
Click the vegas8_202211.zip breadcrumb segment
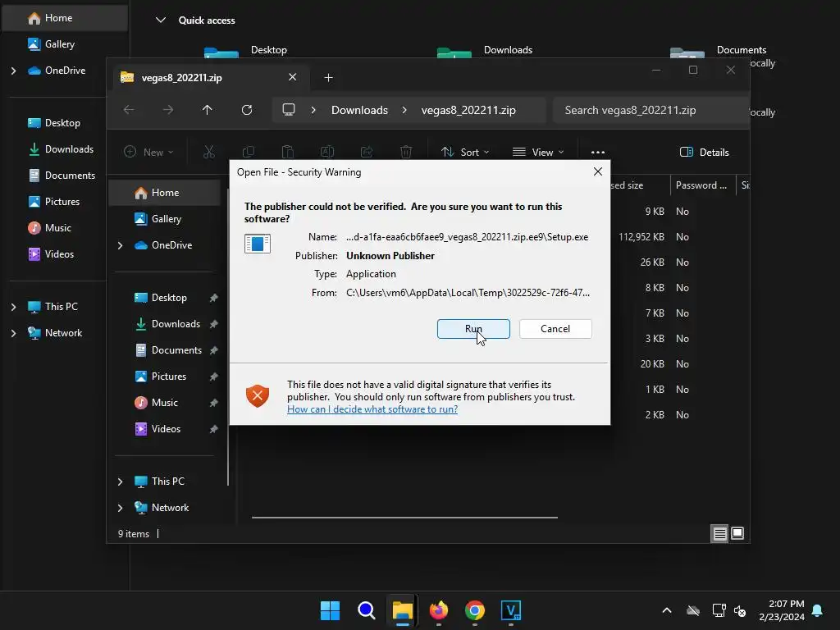pyautogui.click(x=468, y=110)
